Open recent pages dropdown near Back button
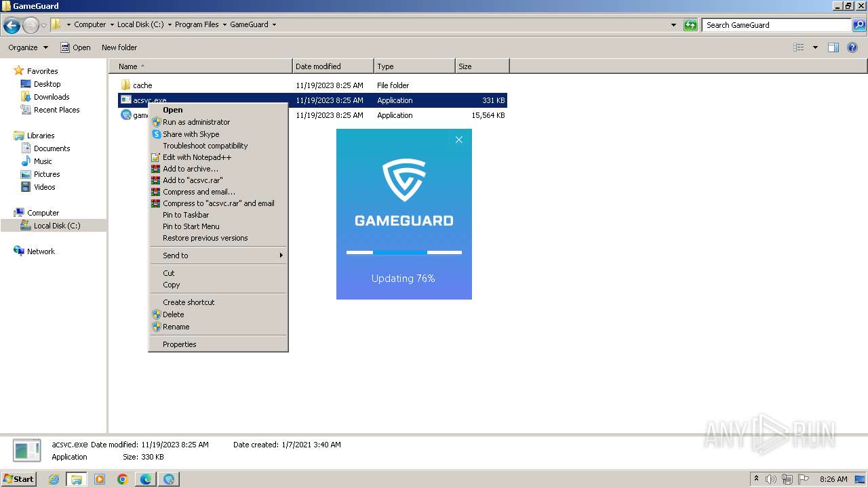The height and width of the screenshot is (488, 868). (44, 25)
